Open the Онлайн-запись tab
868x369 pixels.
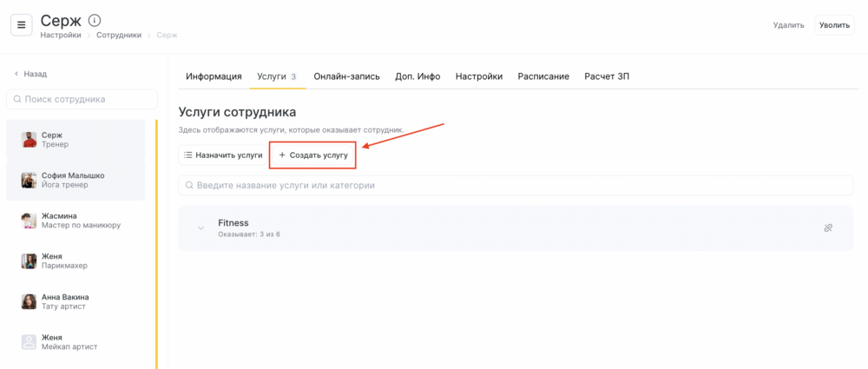[346, 76]
